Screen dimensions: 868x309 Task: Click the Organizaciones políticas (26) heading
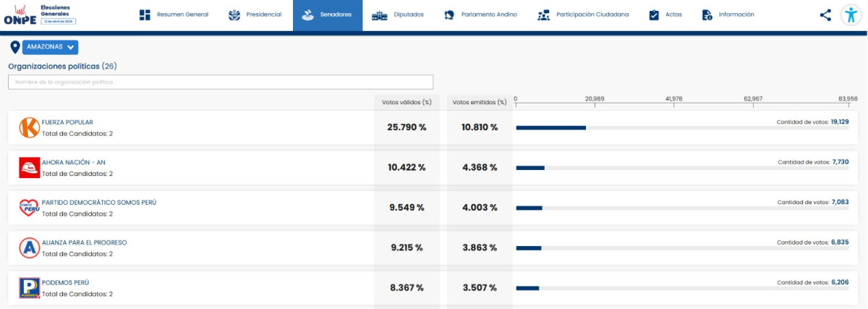point(62,66)
